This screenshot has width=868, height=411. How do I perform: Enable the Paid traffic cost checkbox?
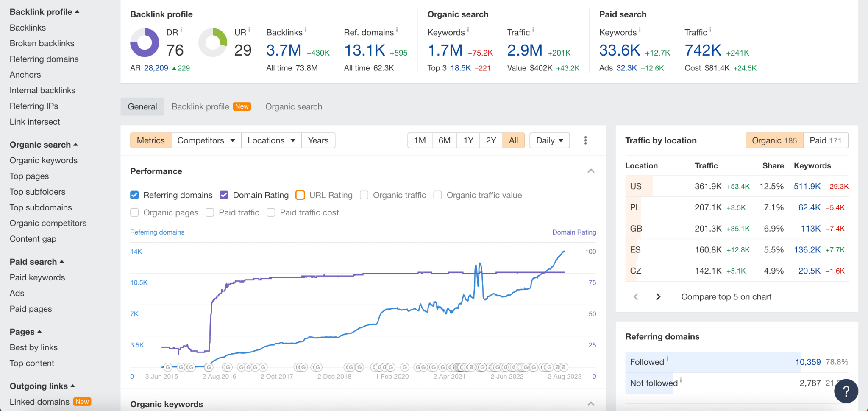[271, 212]
